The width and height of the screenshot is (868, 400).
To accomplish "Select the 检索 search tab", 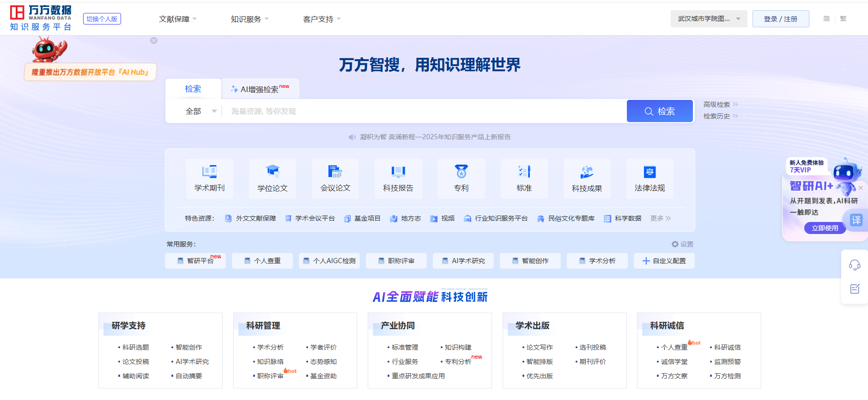I will [x=193, y=89].
